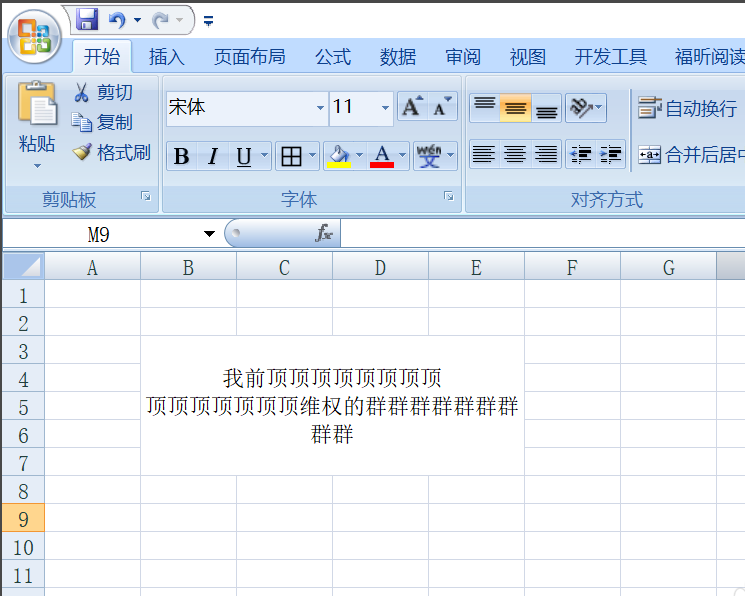
Task: Open the 数据 ribbon tab
Action: [x=398, y=57]
